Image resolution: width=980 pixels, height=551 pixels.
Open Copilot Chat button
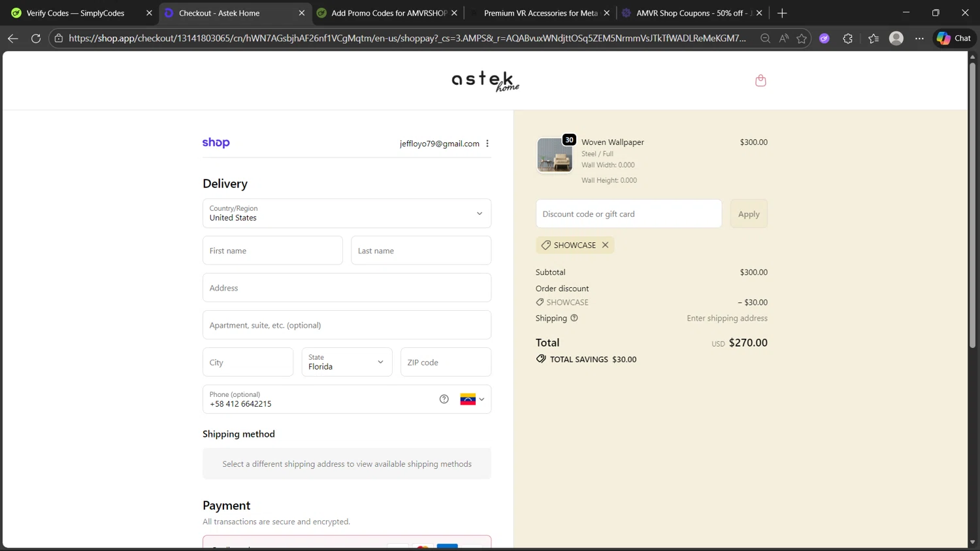tap(954, 39)
